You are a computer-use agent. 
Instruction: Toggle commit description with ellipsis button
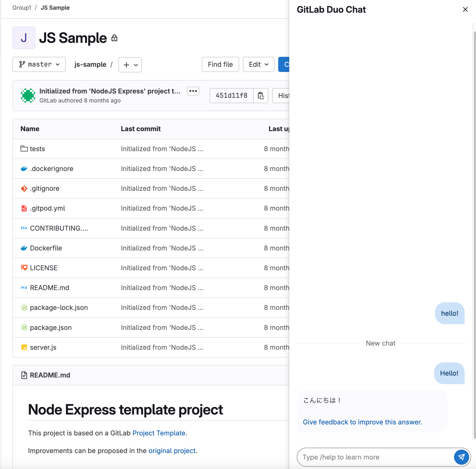click(193, 91)
